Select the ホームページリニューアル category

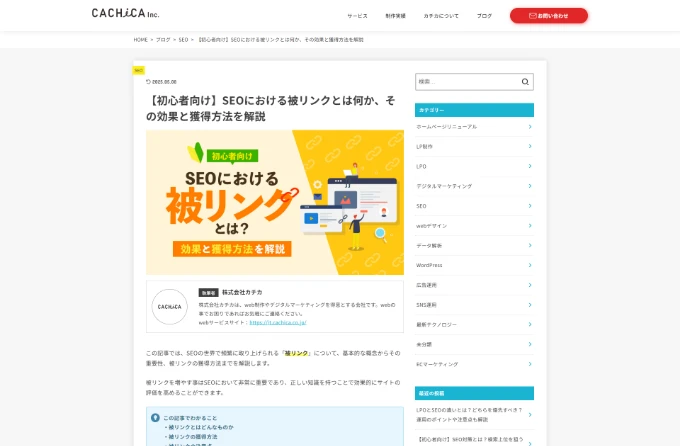[474, 127]
